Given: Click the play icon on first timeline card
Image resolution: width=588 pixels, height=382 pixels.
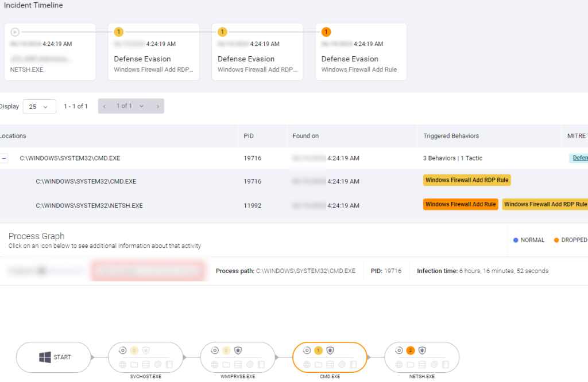Looking at the screenshot, I should coord(15,32).
